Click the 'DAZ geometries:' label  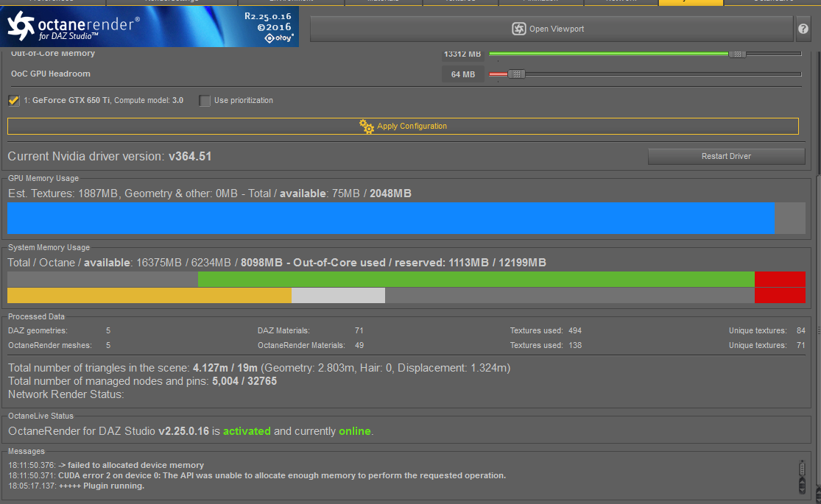(x=38, y=331)
